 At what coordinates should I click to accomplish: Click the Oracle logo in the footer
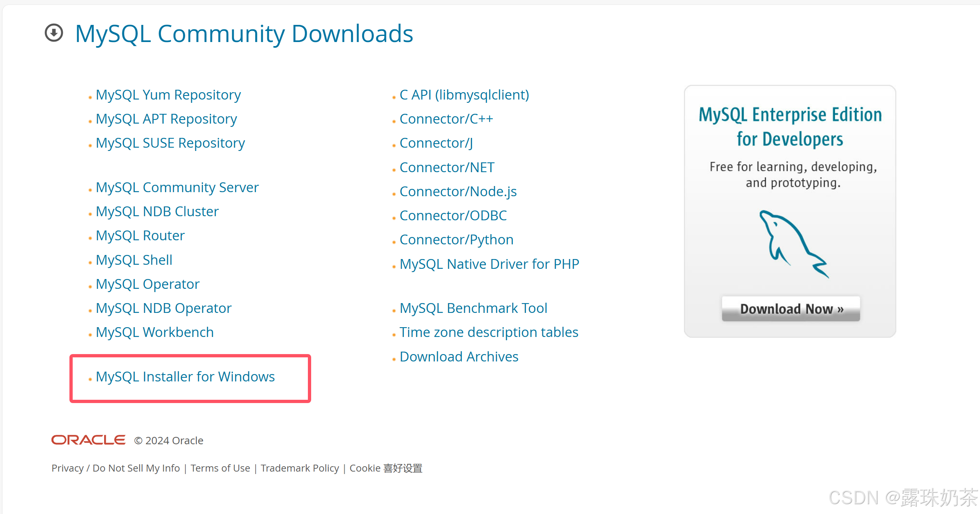point(88,440)
